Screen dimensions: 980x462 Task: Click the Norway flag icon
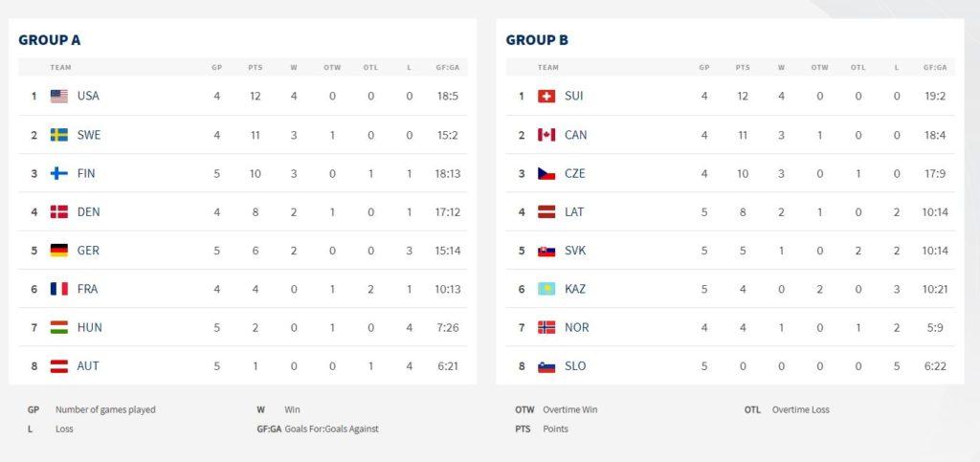[x=546, y=327]
